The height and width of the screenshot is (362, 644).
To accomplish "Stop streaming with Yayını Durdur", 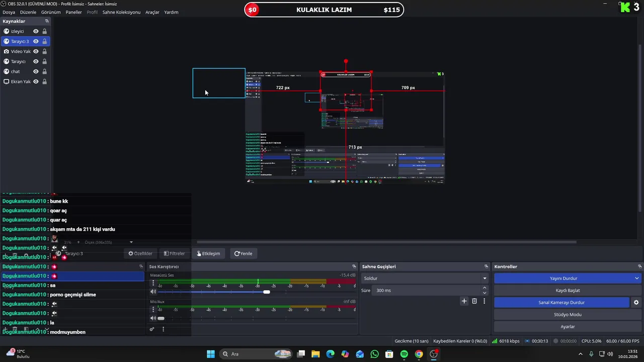I will [x=563, y=279].
